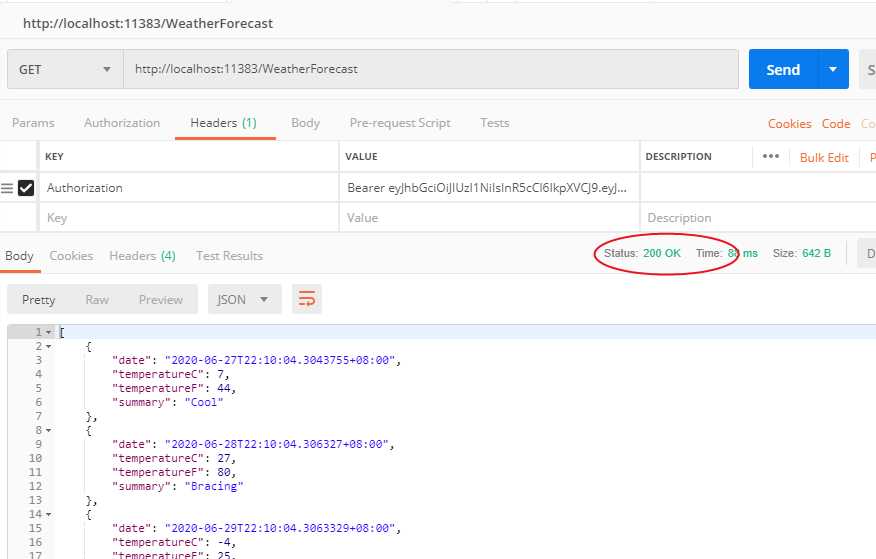The height and width of the screenshot is (559, 876).
Task: Grab the Authorization row drag handle
Action: click(x=7, y=188)
